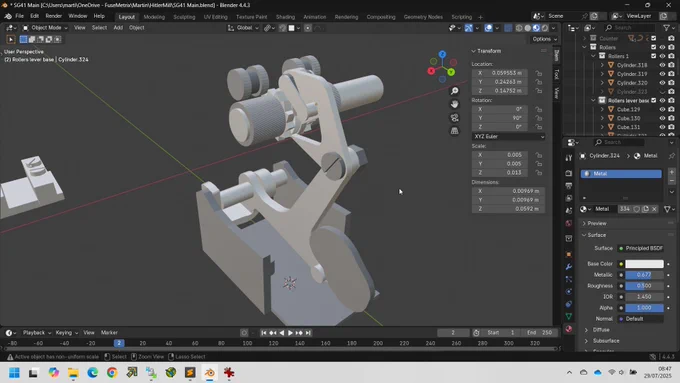Click the viewport zoom magnifier icon
Screen dimensions: 680x383
point(454,91)
